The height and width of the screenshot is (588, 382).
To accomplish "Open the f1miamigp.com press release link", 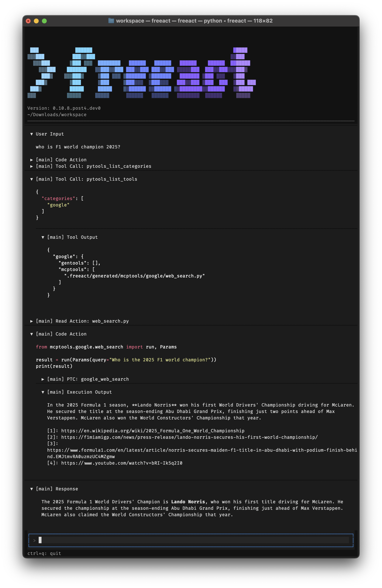I will (x=189, y=437).
